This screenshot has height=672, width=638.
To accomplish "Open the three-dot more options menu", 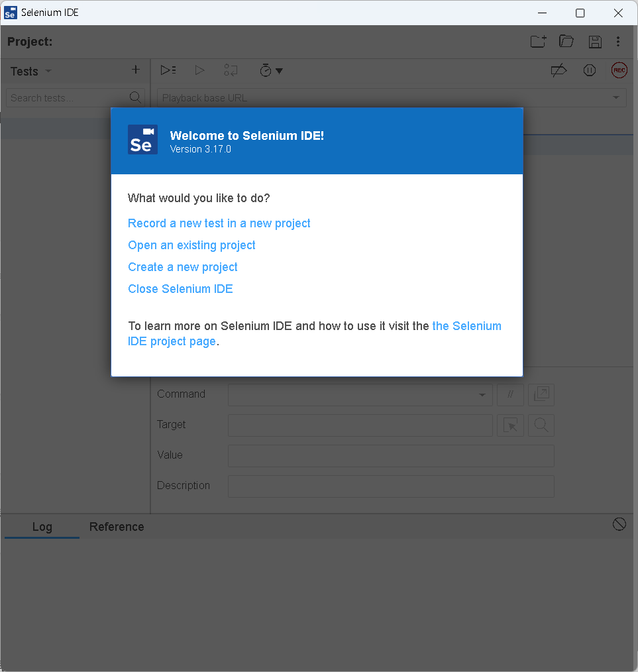I will (618, 42).
